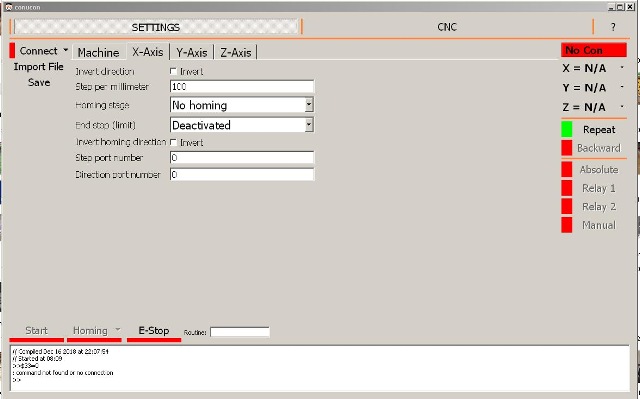Click the conucon title bar icon

click(x=8, y=7)
